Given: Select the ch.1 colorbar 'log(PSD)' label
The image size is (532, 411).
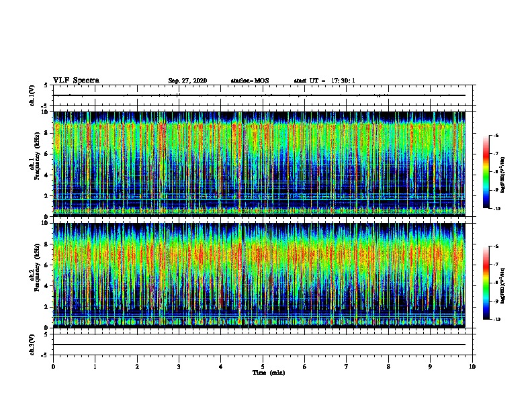Looking at the screenshot, I should 502,175.
